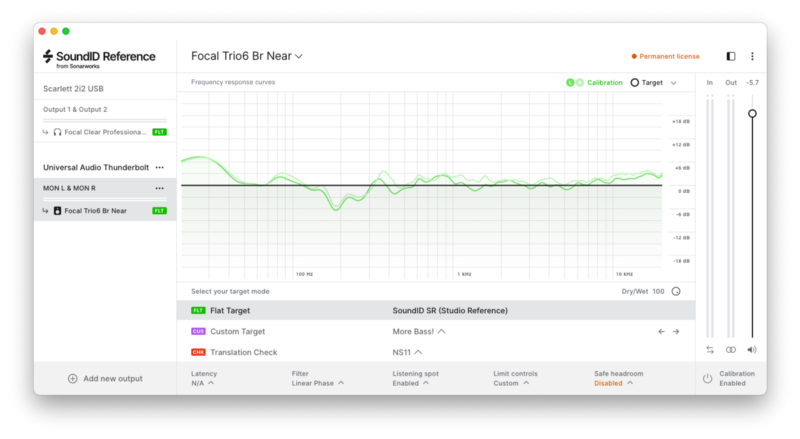Click the Frequency response curves heading
Viewport: 800px width, 439px height.
[x=233, y=82]
